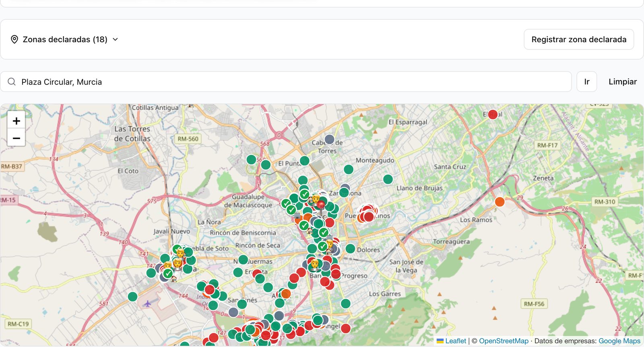Click the green marker near Los Garres
The image size is (644, 347).
point(345,303)
